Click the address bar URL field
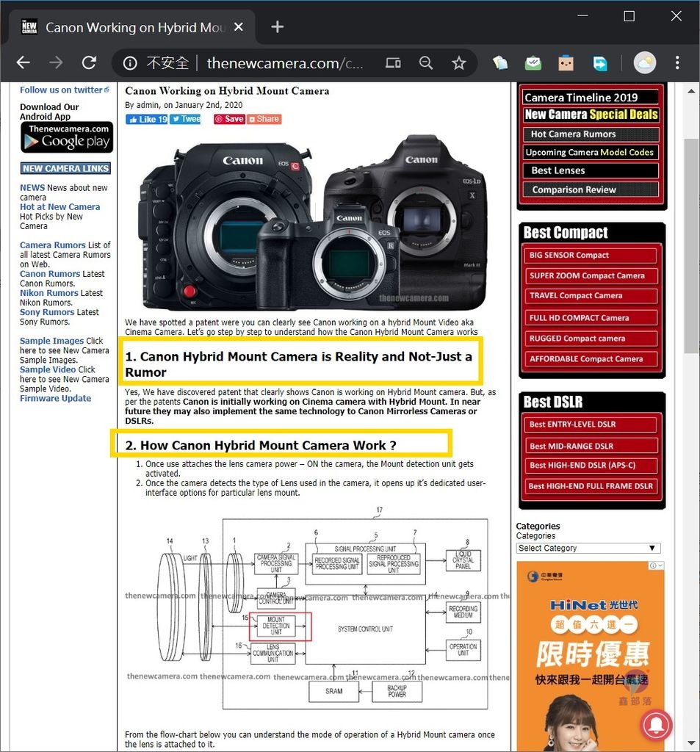Viewport: 700px width, 752px height. (284, 63)
